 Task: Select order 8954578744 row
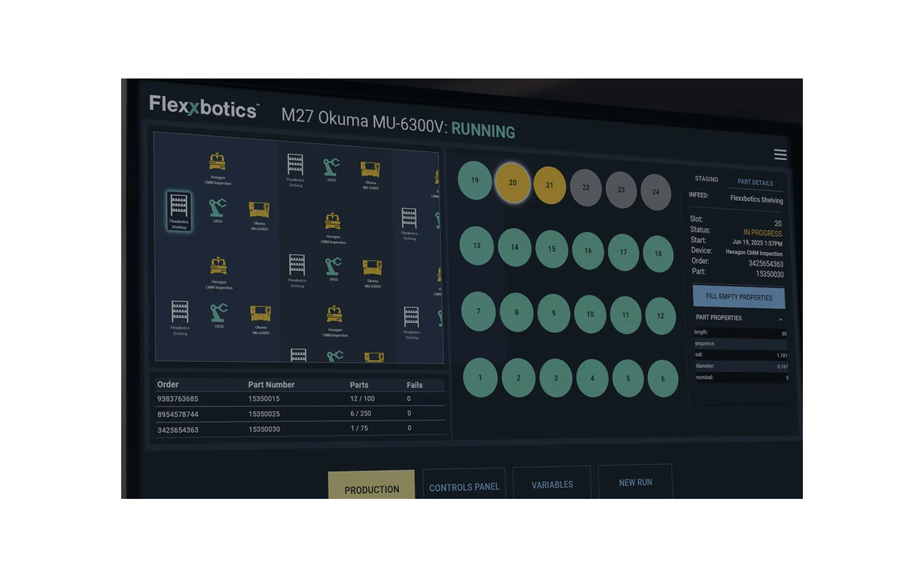(x=299, y=414)
